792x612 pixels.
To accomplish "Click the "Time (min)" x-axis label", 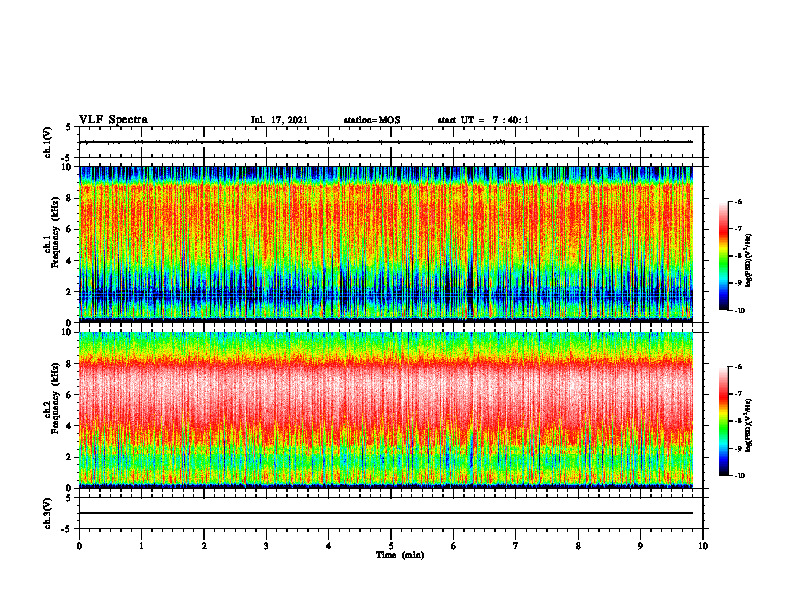I will [x=400, y=555].
